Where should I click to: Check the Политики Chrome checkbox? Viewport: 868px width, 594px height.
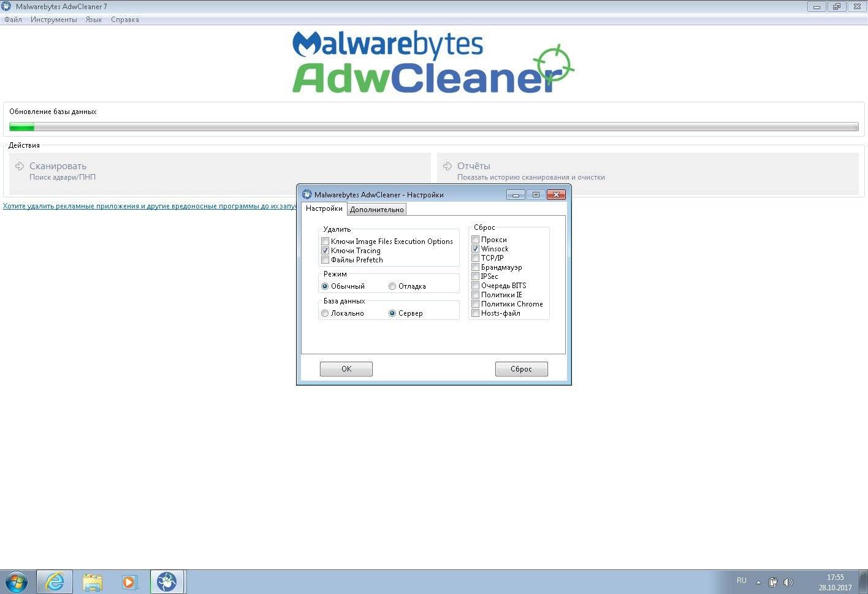pos(475,304)
